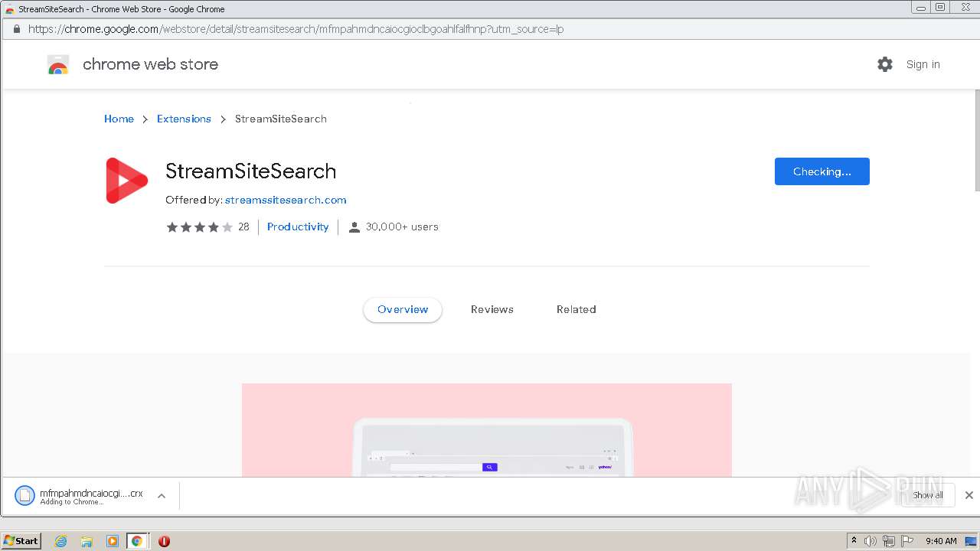The height and width of the screenshot is (551, 980).
Task: Click the network tray icon
Action: (x=889, y=541)
